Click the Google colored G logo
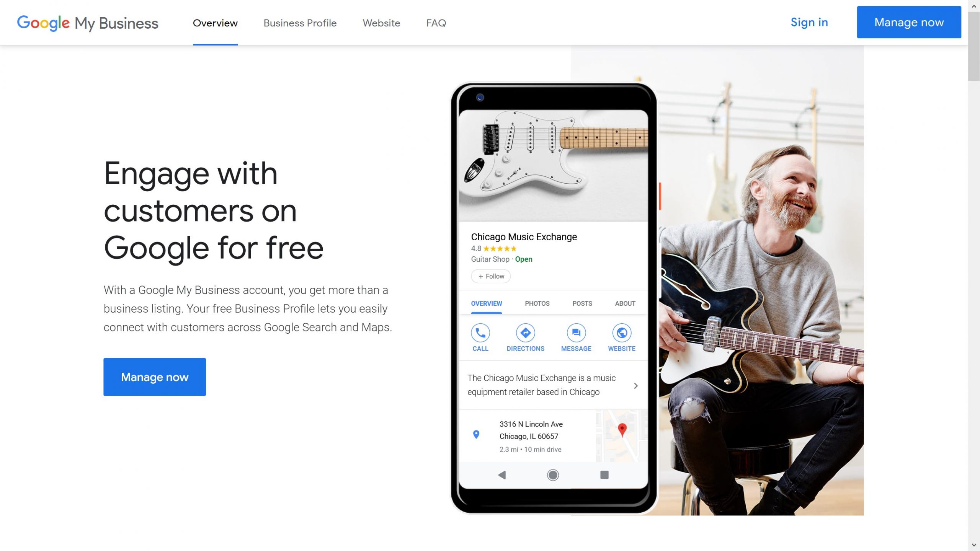 click(23, 22)
